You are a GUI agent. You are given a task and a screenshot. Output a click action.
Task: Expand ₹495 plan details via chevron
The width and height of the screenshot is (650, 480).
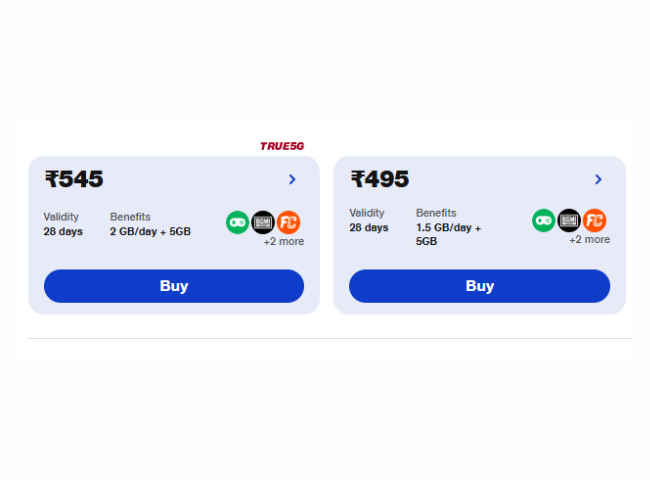coord(598,179)
